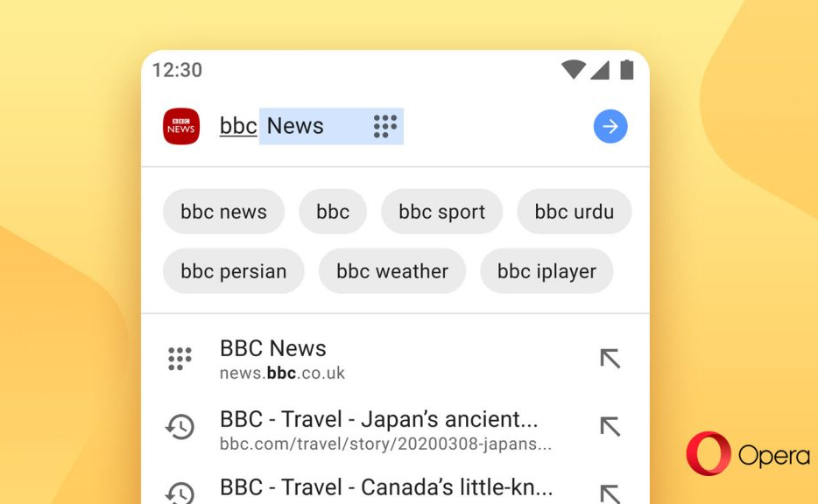
Task: Tap the history clock icon beside the Japan story
Action: [x=180, y=426]
